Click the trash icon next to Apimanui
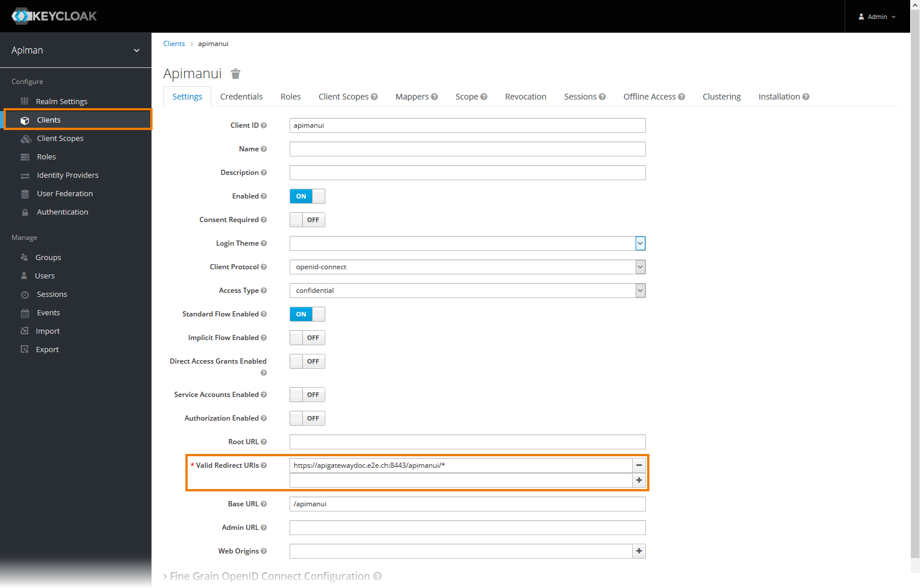The image size is (920, 588). pos(235,74)
